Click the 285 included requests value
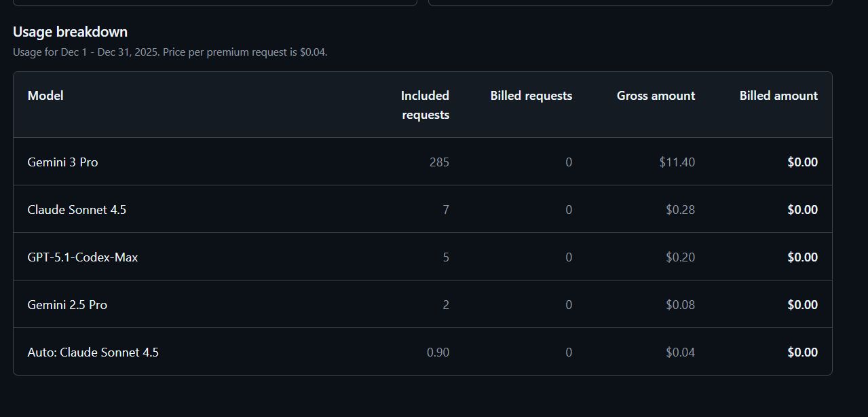The image size is (868, 417). tap(440, 162)
